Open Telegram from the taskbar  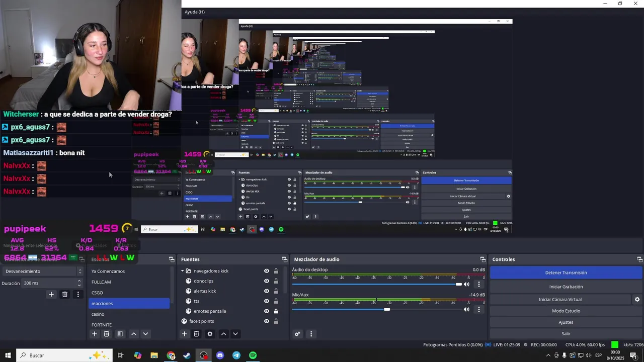pyautogui.click(x=236, y=355)
